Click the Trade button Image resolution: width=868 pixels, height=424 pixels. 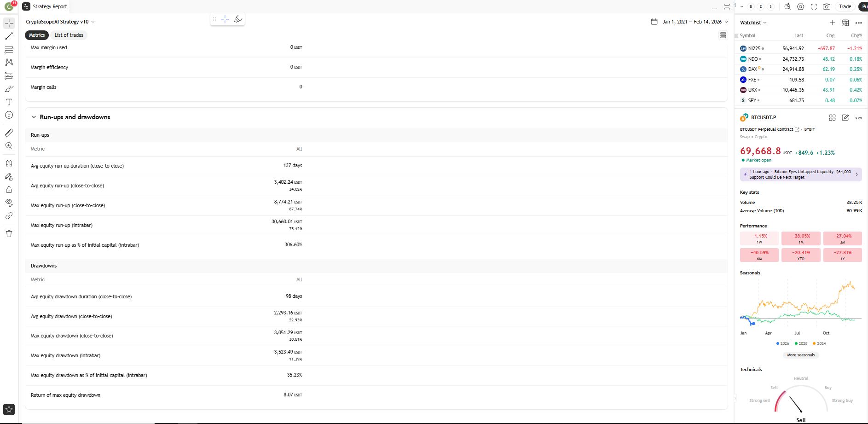point(845,6)
